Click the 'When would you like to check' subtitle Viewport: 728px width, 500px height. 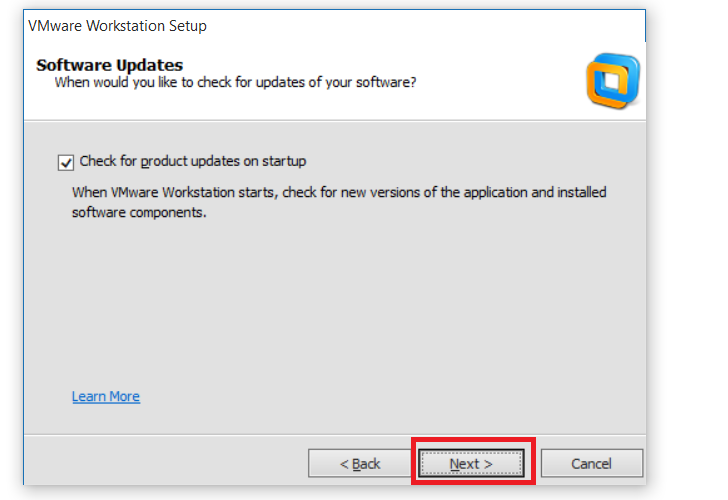(235, 82)
